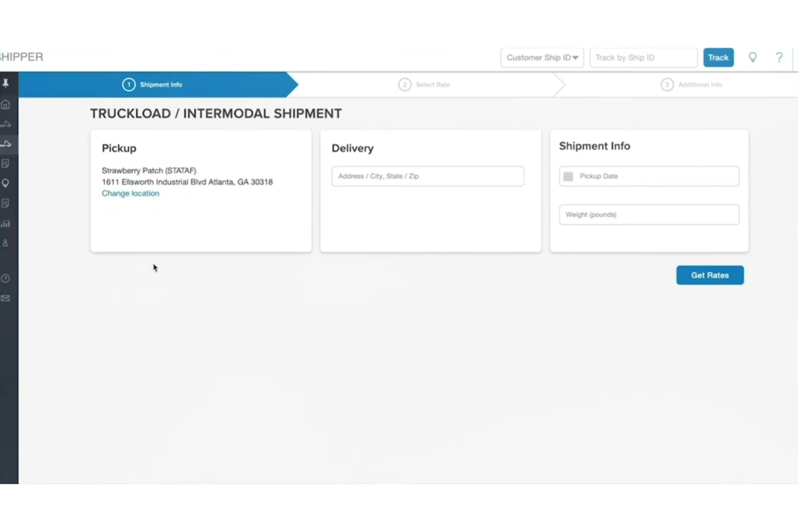This screenshot has width=798, height=532.
Task: Open the Customer Ship ID dropdown
Action: tap(542, 57)
